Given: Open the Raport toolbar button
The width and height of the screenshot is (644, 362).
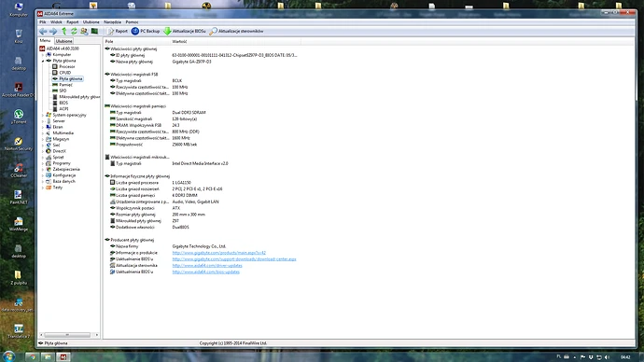Looking at the screenshot, I should tap(118, 31).
